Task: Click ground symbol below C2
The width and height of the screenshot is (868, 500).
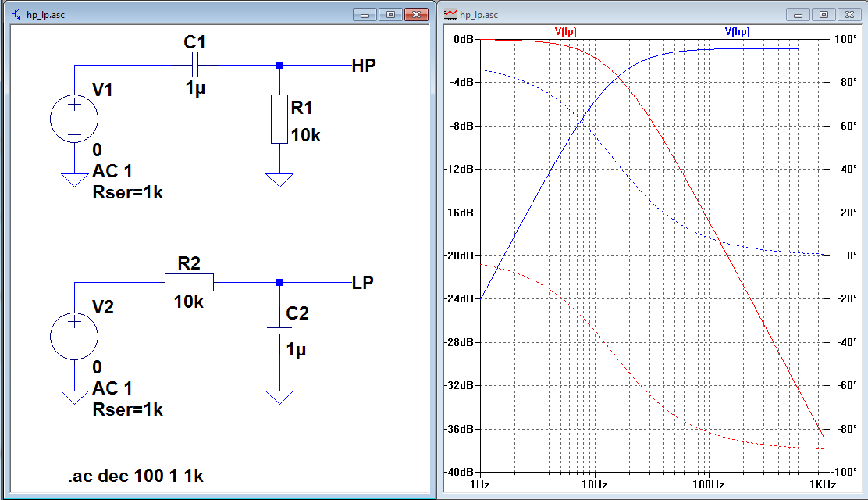Action: tap(279, 398)
